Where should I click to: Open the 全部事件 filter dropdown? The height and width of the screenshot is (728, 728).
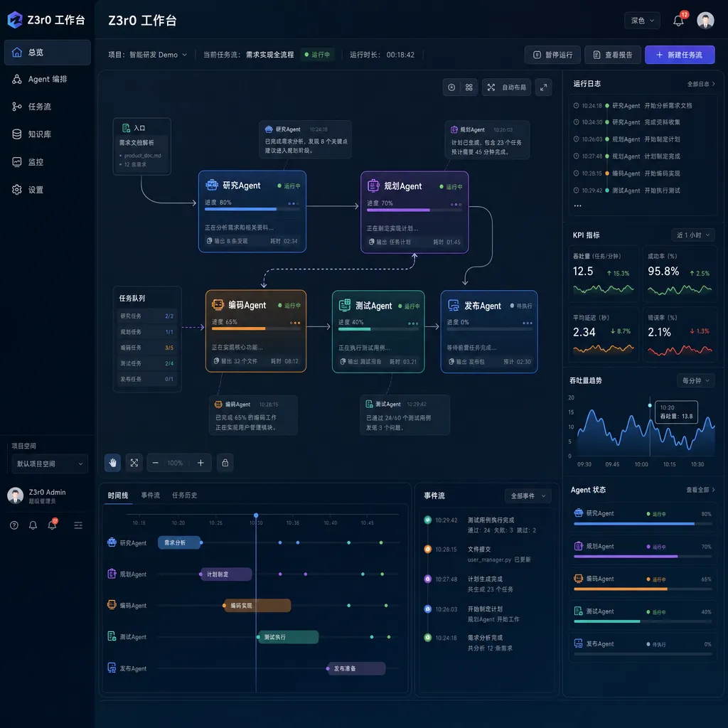point(528,496)
